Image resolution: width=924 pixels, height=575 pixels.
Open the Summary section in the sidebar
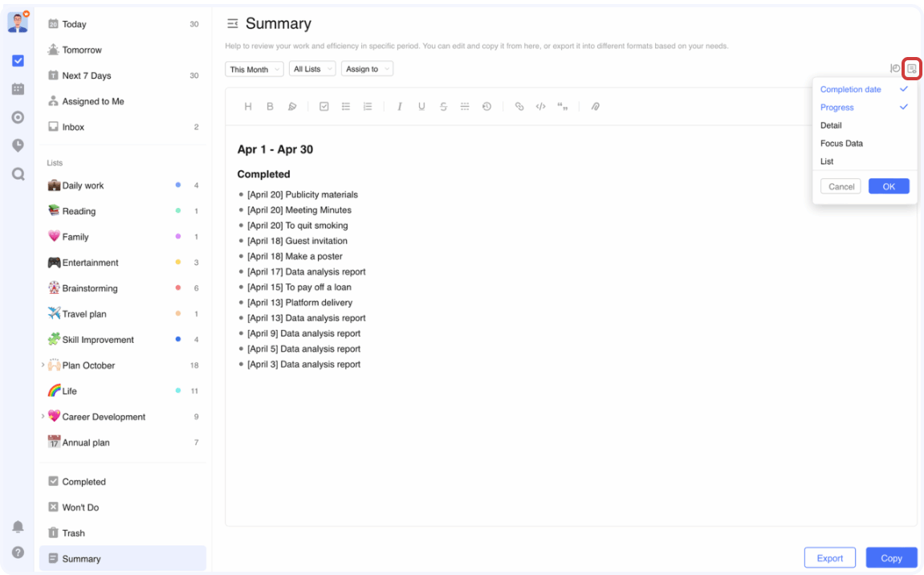(83, 558)
